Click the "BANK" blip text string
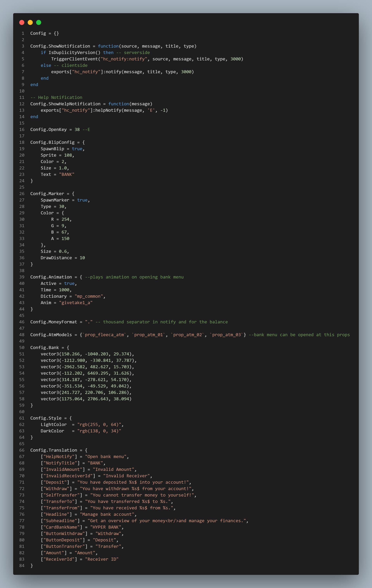 point(66,174)
